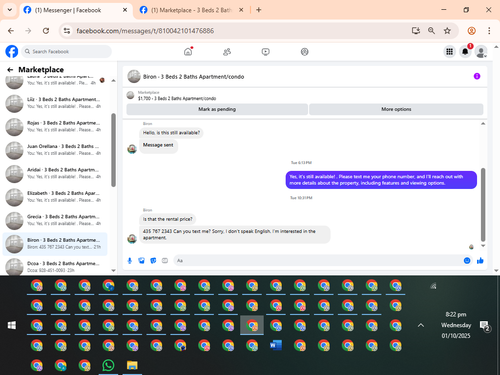Click the install app icon in address bar
Viewport: 500px width, 375px height.
click(416, 31)
